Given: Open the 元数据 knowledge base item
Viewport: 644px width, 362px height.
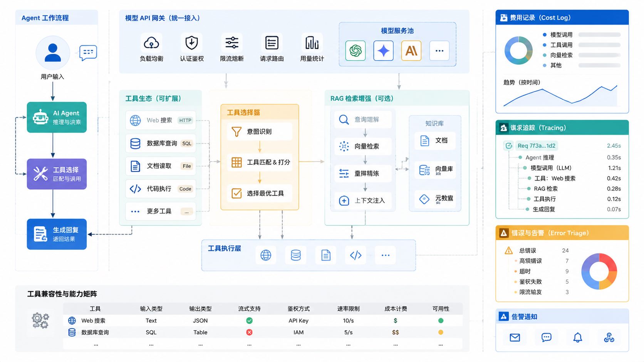Looking at the screenshot, I should click(435, 199).
